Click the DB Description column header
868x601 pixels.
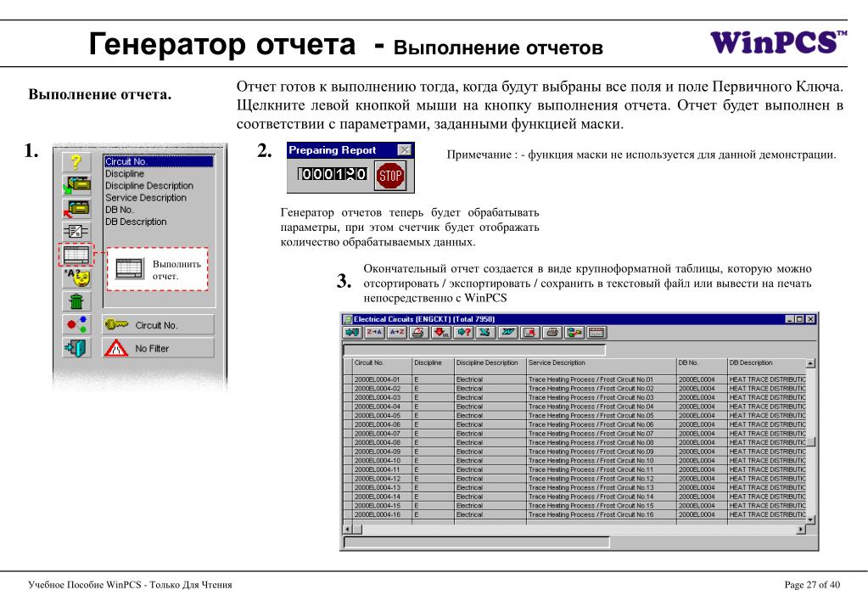(x=767, y=364)
